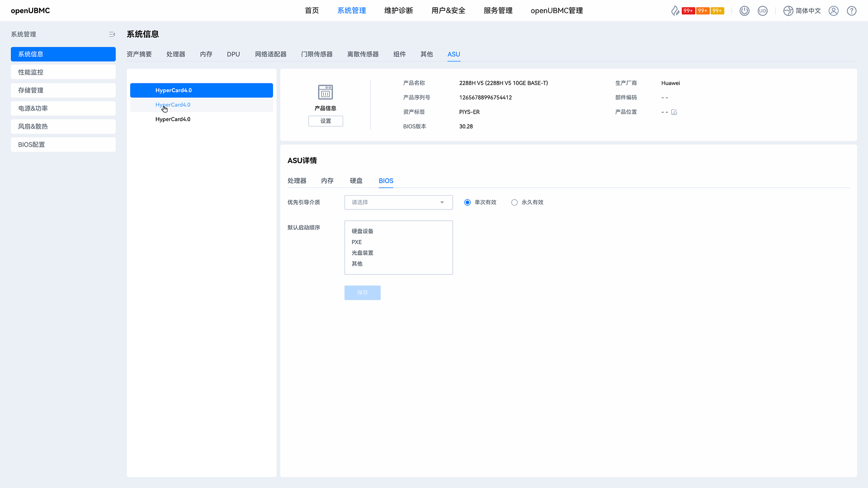Screen dimensions: 868x488
Task: Select the 永久有效 radio button
Action: (514, 203)
